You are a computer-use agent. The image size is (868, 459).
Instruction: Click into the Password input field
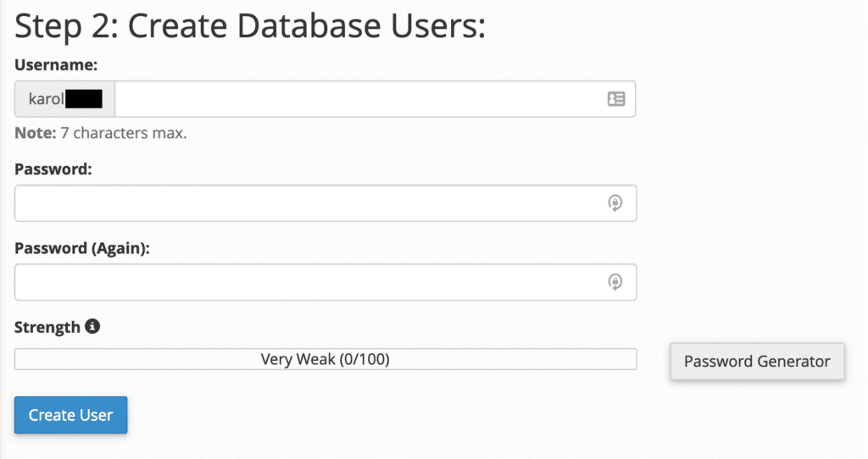305,203
